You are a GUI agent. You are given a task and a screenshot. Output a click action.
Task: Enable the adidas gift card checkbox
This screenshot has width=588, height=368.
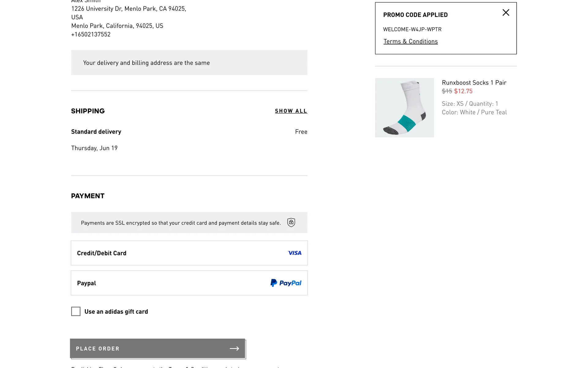coord(76,311)
